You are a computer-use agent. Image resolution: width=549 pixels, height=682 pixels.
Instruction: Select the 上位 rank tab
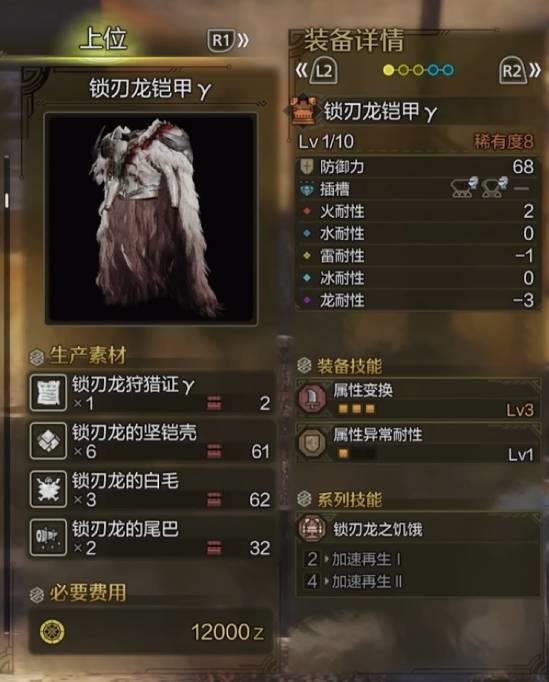pos(103,38)
